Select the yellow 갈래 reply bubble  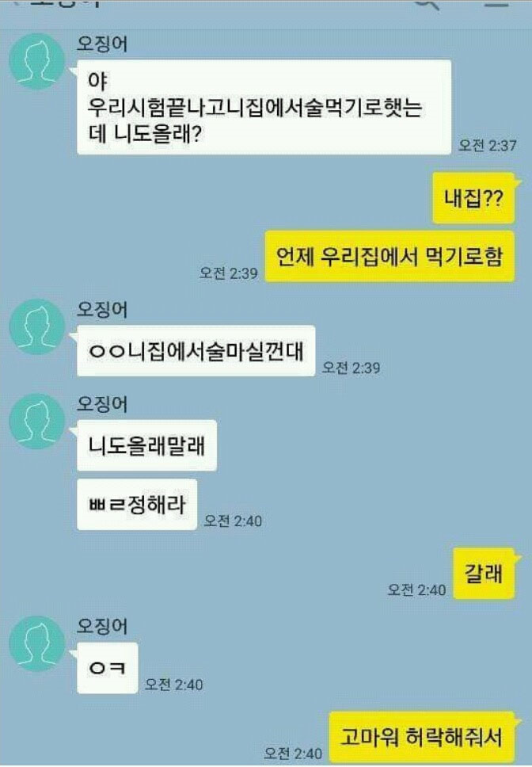484,574
